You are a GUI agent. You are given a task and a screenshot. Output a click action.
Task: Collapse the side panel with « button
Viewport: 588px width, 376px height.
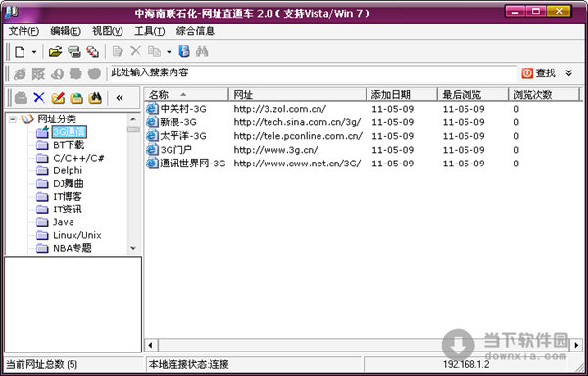[x=120, y=98]
